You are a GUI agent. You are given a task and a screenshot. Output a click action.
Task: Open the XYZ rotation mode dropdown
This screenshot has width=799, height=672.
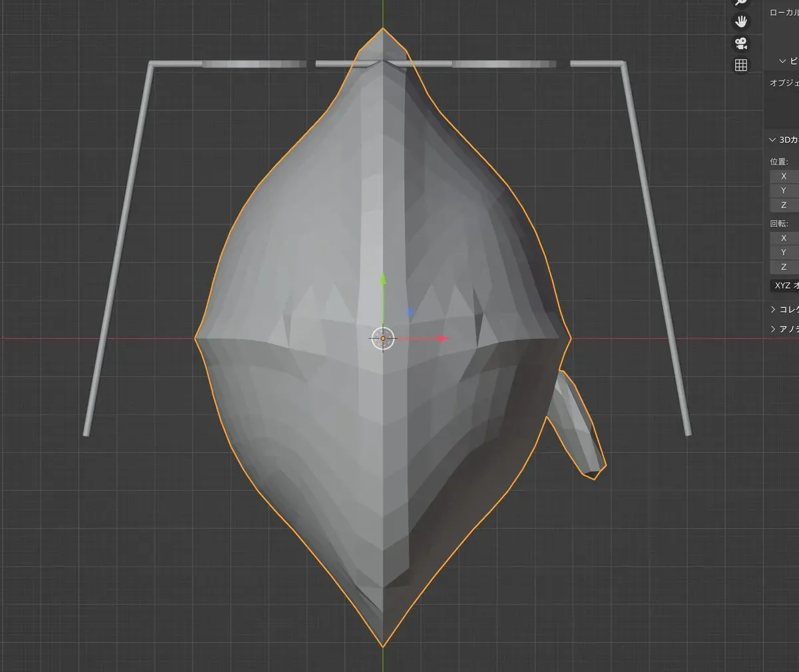click(784, 285)
